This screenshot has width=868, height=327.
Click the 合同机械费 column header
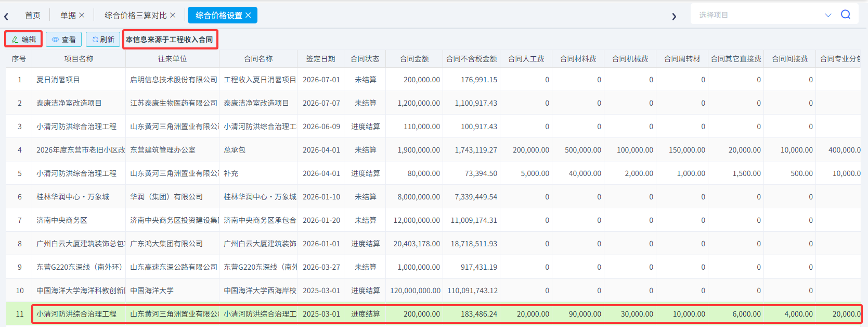630,59
